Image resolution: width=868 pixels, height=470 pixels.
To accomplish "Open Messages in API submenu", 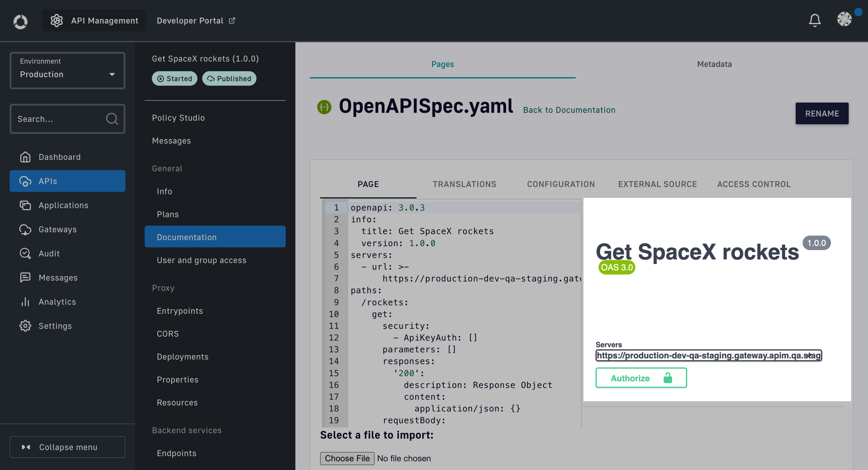I will point(215,141).
